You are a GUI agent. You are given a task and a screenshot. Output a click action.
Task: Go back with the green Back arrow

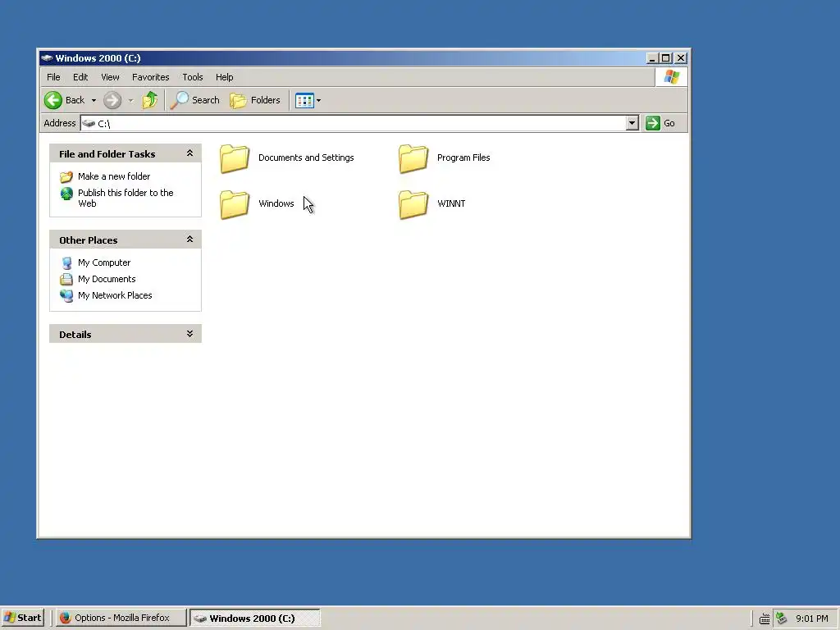(x=65, y=100)
